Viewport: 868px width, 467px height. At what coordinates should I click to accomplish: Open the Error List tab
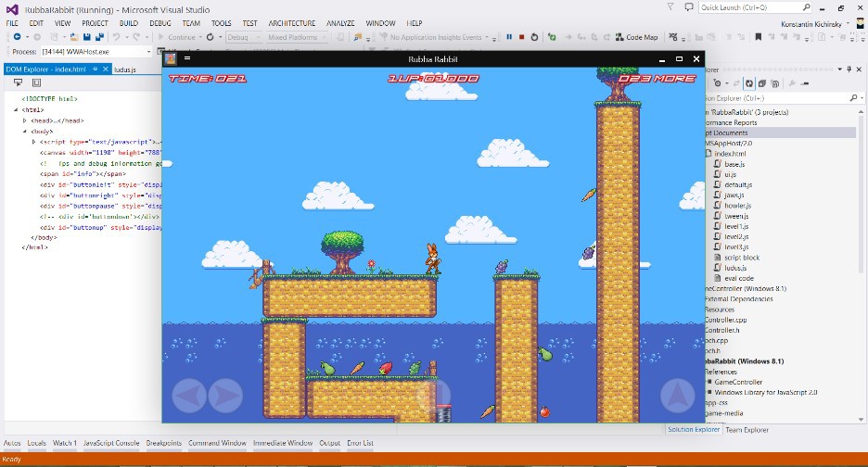click(x=361, y=443)
